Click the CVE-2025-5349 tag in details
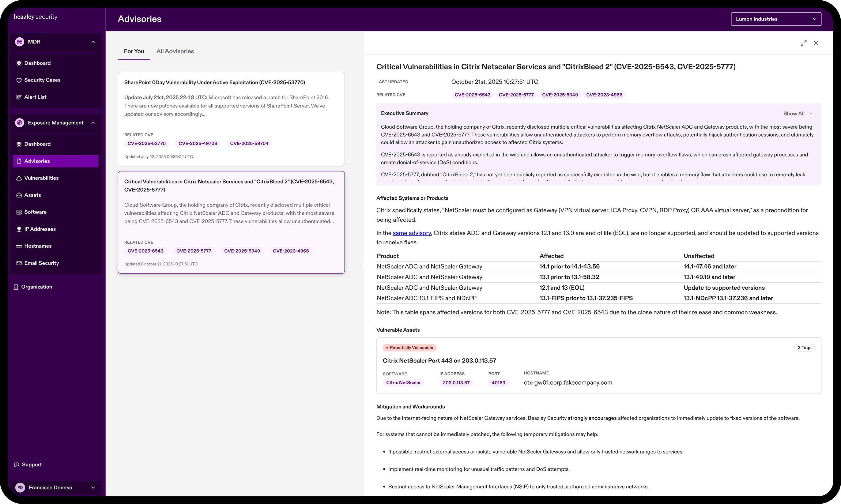The image size is (841, 504). pyautogui.click(x=560, y=95)
